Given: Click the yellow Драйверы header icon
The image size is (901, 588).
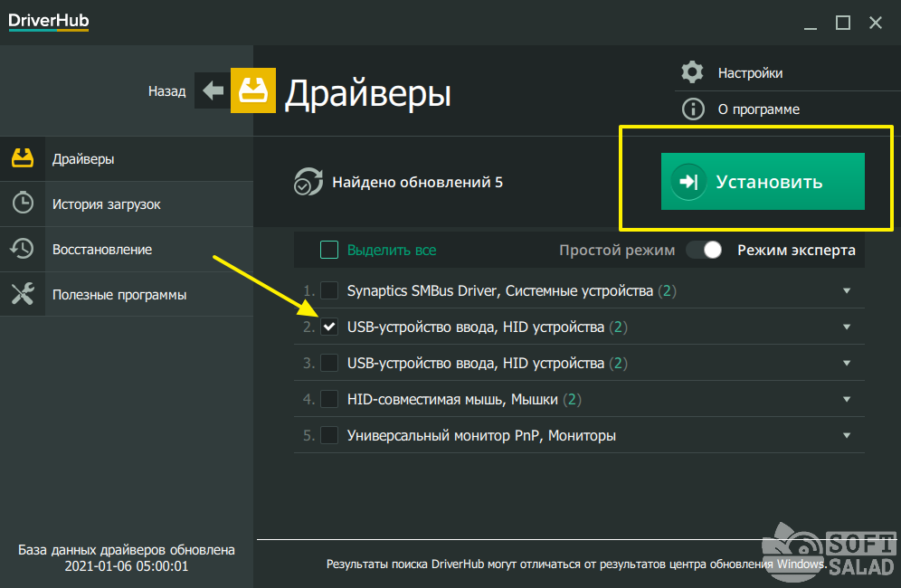Looking at the screenshot, I should pos(253,90).
